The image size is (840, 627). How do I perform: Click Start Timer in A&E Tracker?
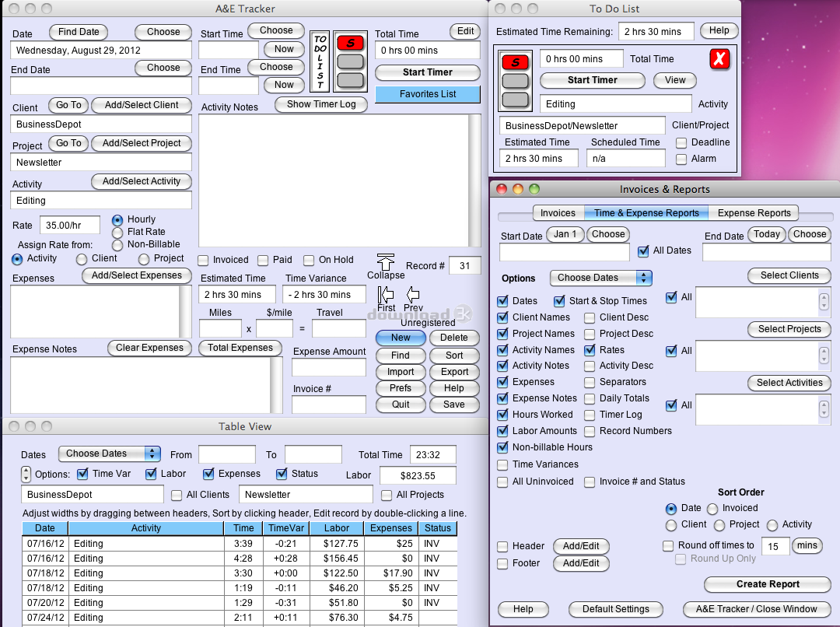[x=428, y=72]
